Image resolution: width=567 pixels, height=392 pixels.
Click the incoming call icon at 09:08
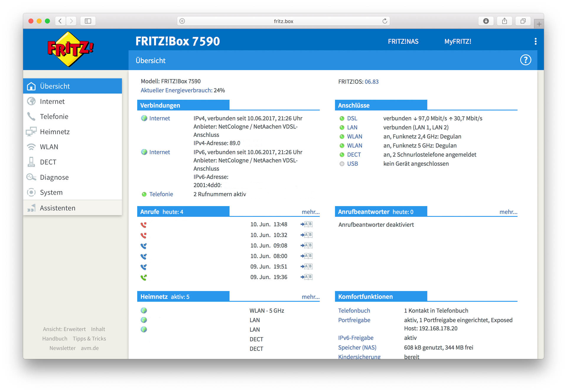(144, 246)
